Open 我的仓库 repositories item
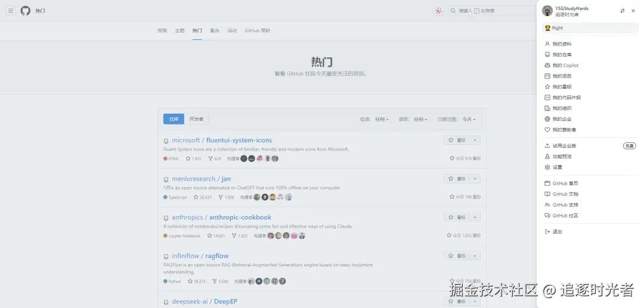This screenshot has width=644, height=308. click(590, 55)
